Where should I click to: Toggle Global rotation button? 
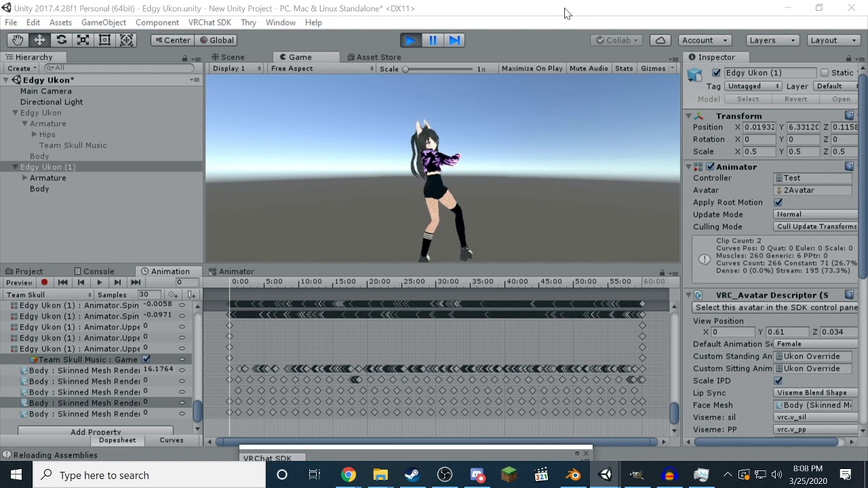coord(216,40)
